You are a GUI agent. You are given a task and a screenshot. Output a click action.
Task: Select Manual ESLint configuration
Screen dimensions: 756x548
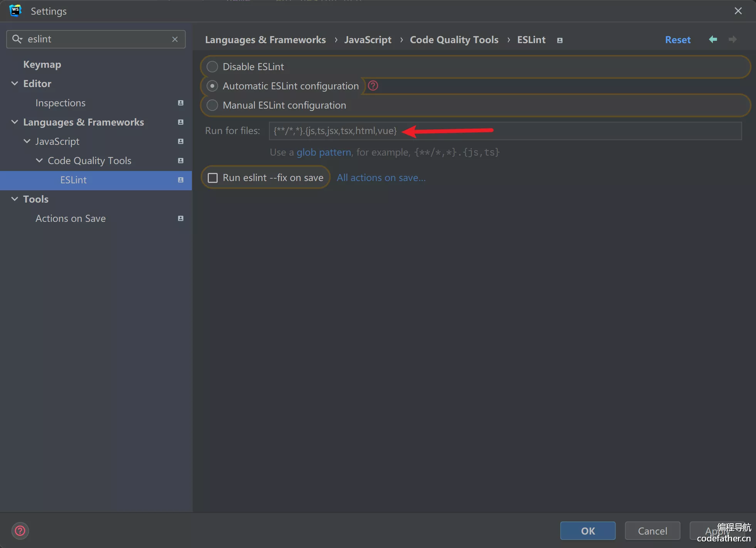(x=212, y=105)
